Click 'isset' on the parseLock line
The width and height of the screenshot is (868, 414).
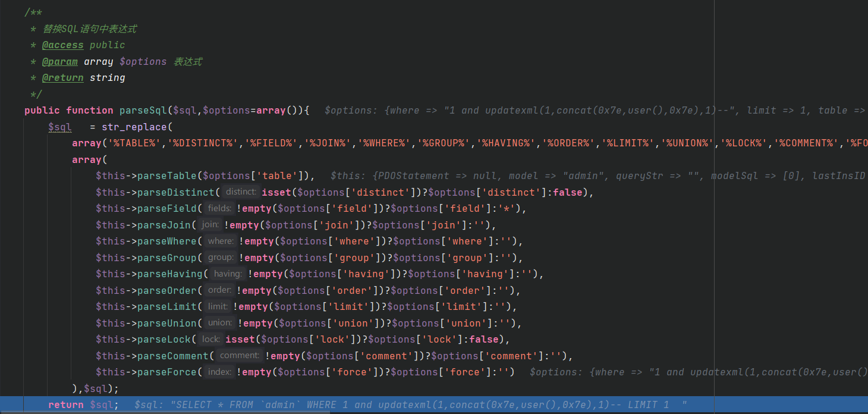click(x=240, y=340)
